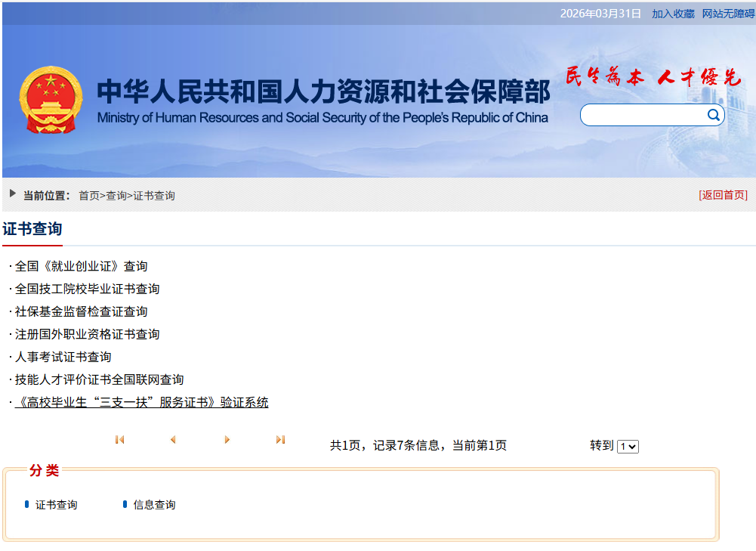Click 查询 in the breadcrumb path
756x551 pixels.
116,196
